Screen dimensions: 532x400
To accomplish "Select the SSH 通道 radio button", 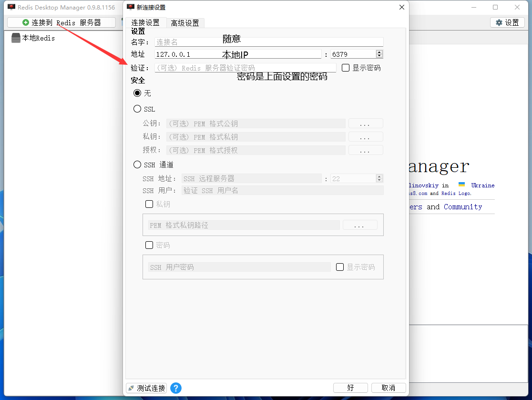I will point(137,164).
